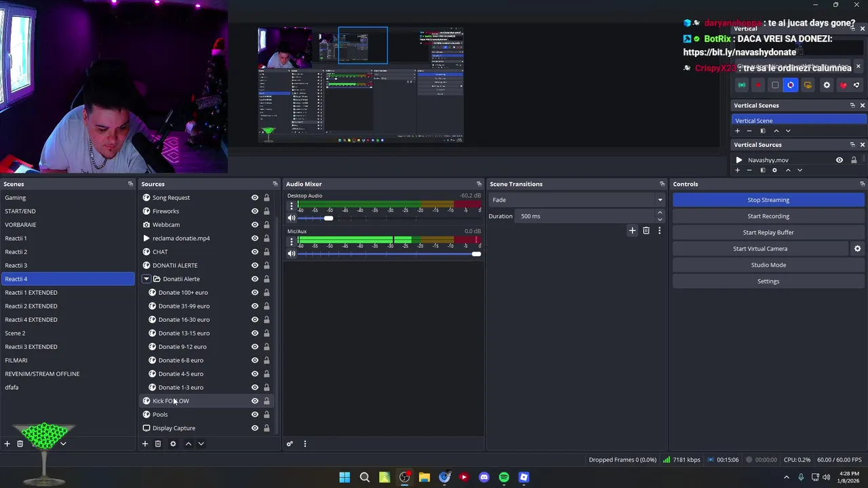The image size is (868, 488).
Task: Click the yellow vertical virtual camera icon
Action: (x=808, y=85)
